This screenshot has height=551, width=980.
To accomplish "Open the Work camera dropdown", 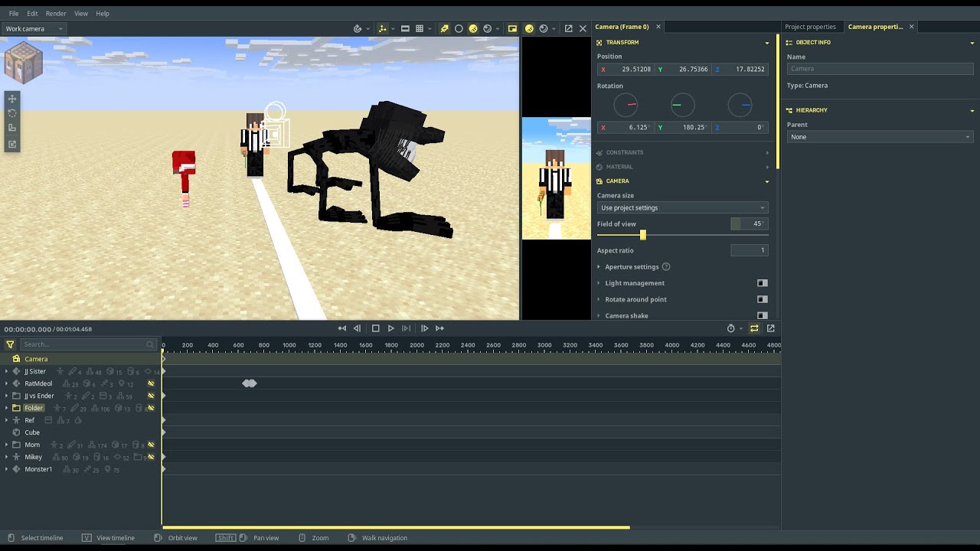I will click(34, 28).
